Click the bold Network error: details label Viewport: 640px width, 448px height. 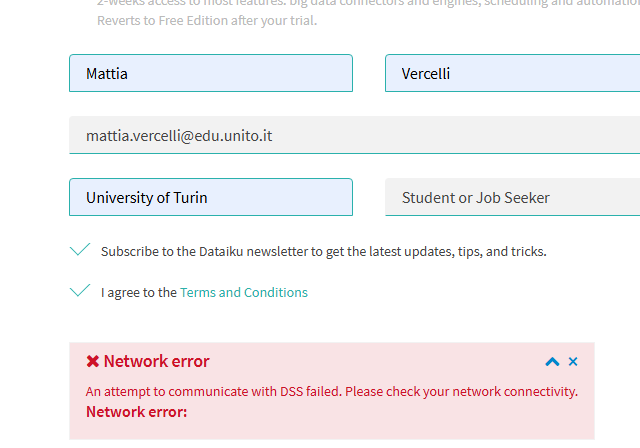coord(136,412)
